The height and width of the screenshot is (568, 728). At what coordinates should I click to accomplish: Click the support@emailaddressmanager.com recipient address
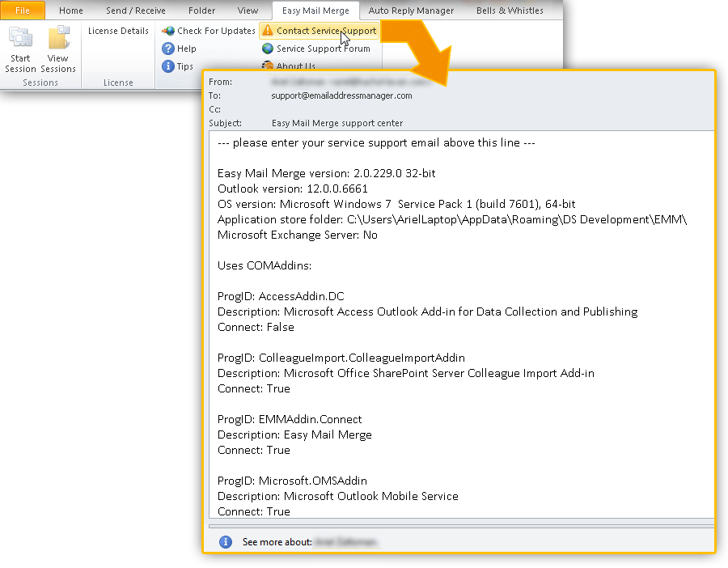coord(341,95)
